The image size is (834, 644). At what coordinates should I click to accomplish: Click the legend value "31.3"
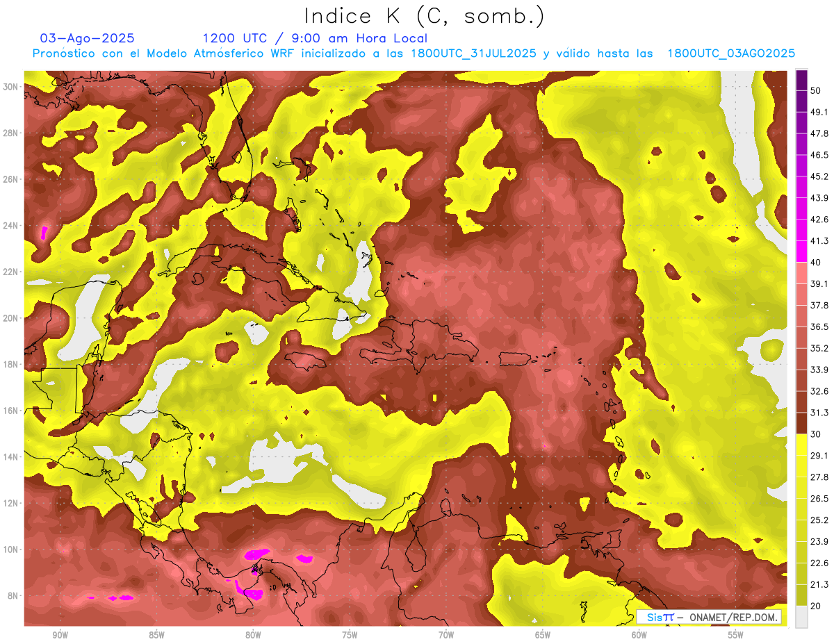pyautogui.click(x=819, y=413)
